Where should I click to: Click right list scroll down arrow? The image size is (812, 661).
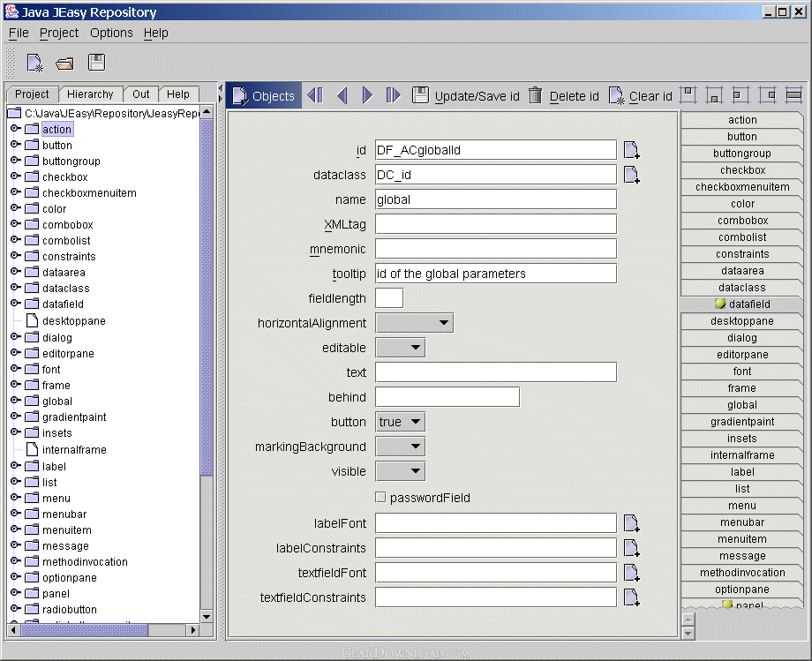688,633
